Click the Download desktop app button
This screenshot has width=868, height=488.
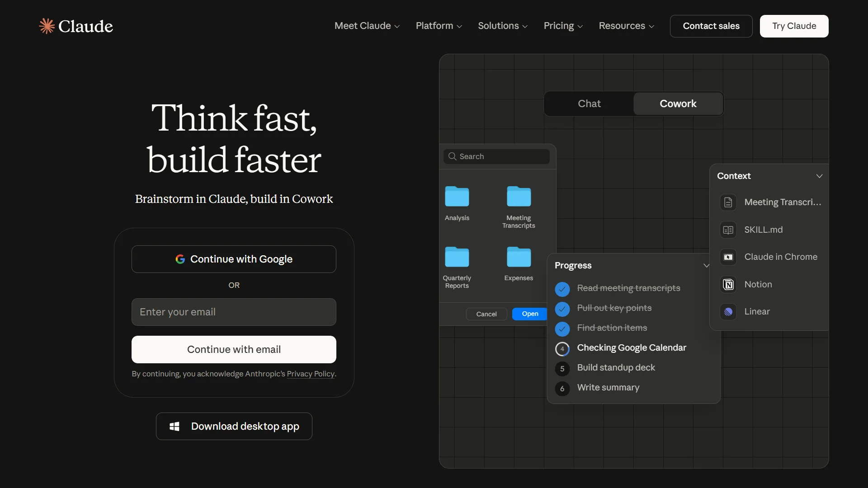pyautogui.click(x=234, y=427)
